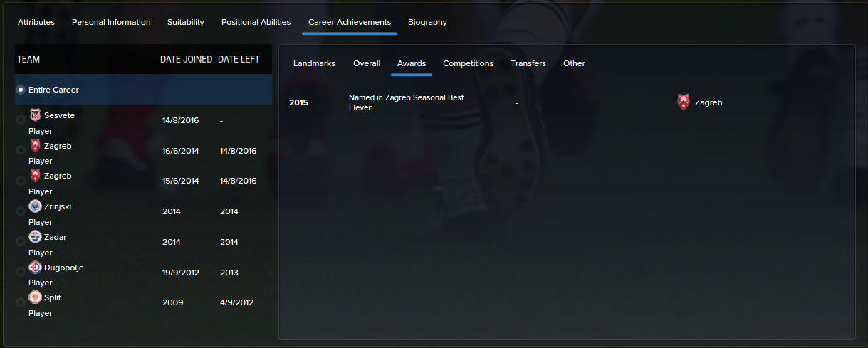Click Zagreb badge in the award row
This screenshot has width=868, height=348.
[x=684, y=102]
